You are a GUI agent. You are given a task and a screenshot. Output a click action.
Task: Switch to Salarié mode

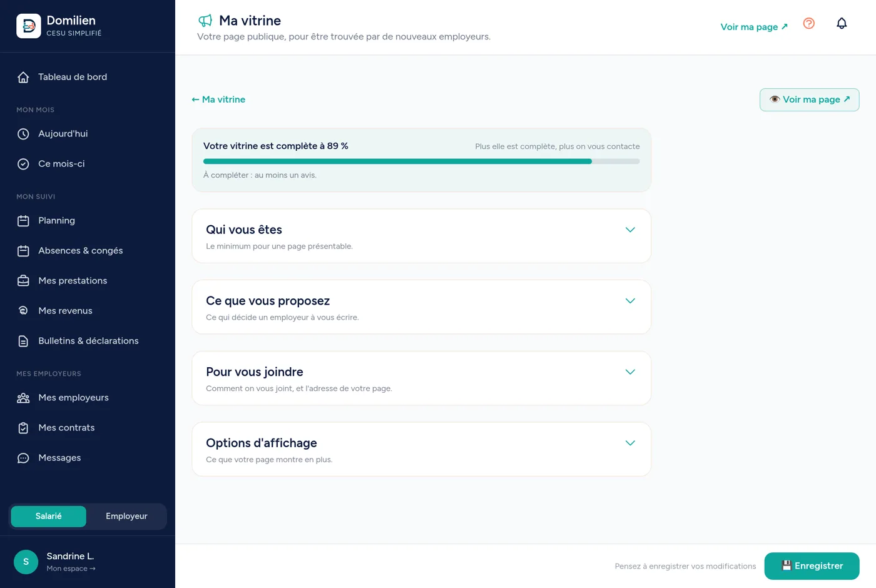pos(49,516)
